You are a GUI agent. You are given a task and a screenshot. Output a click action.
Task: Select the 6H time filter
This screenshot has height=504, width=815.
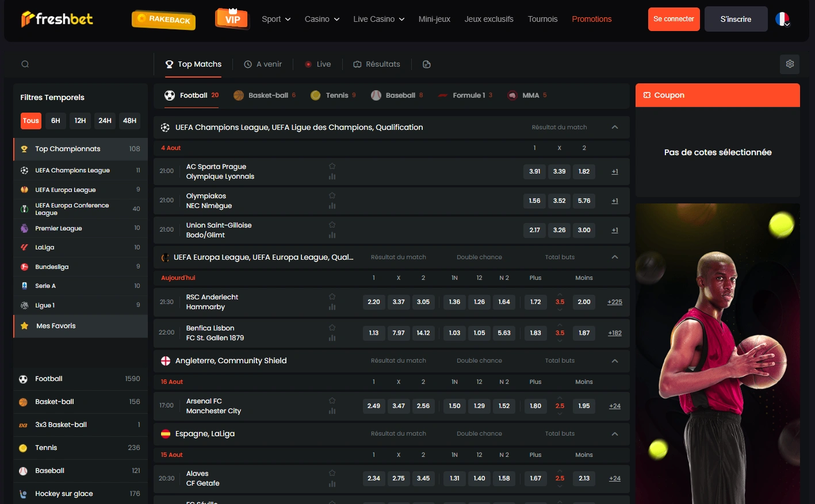tap(56, 121)
